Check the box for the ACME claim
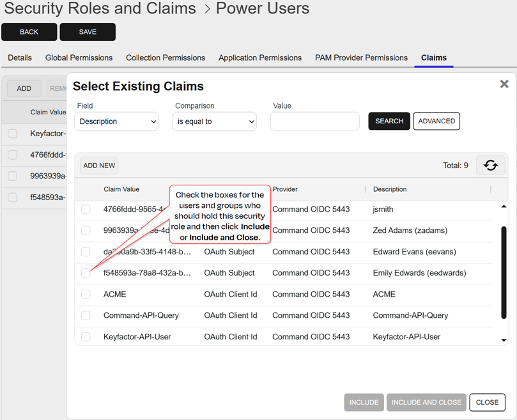 point(86,294)
